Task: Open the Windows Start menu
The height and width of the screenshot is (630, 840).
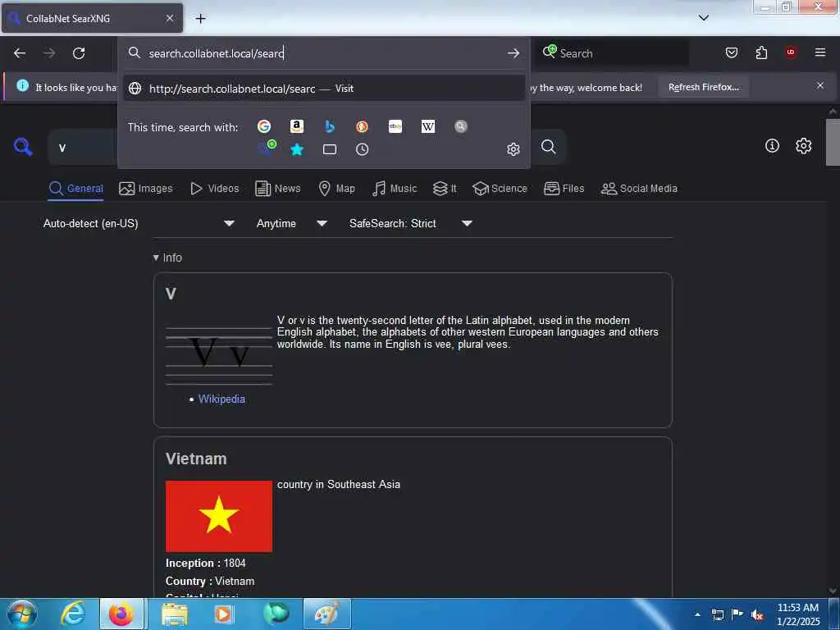Action: point(22,614)
